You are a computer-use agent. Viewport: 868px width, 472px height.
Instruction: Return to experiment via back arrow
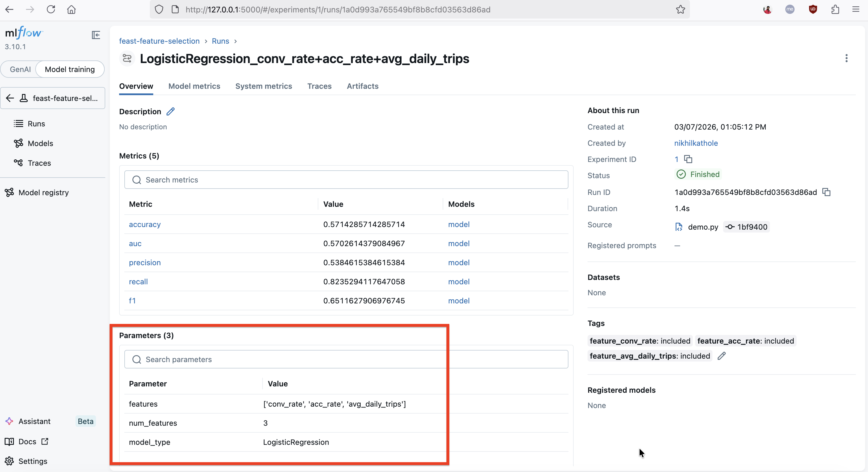tap(10, 98)
